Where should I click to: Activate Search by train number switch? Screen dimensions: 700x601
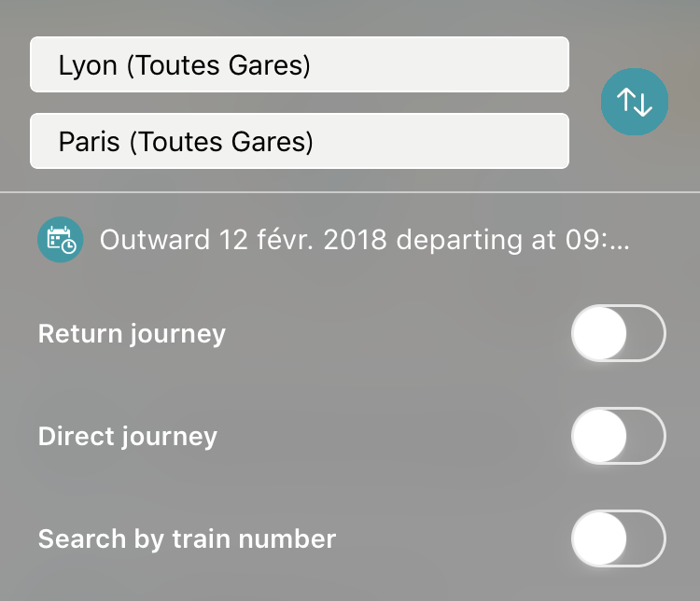619,538
